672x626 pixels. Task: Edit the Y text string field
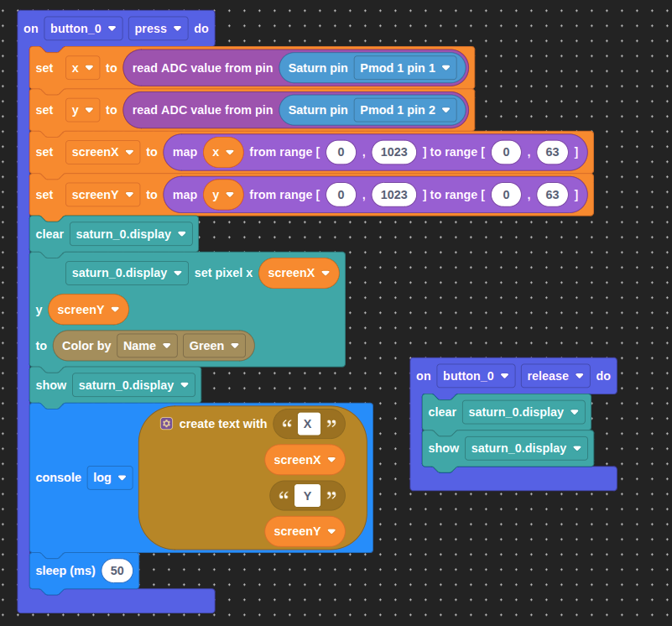click(x=307, y=496)
